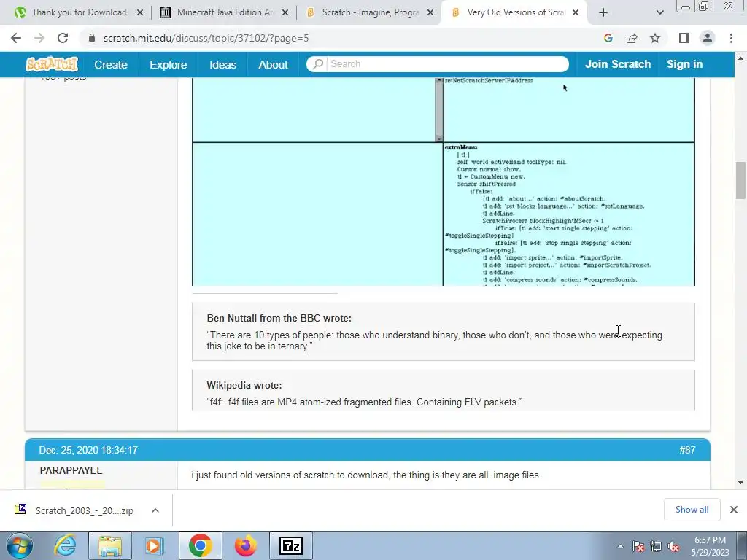This screenshot has width=747, height=560.
Task: Click Show all downloads
Action: coord(692,510)
